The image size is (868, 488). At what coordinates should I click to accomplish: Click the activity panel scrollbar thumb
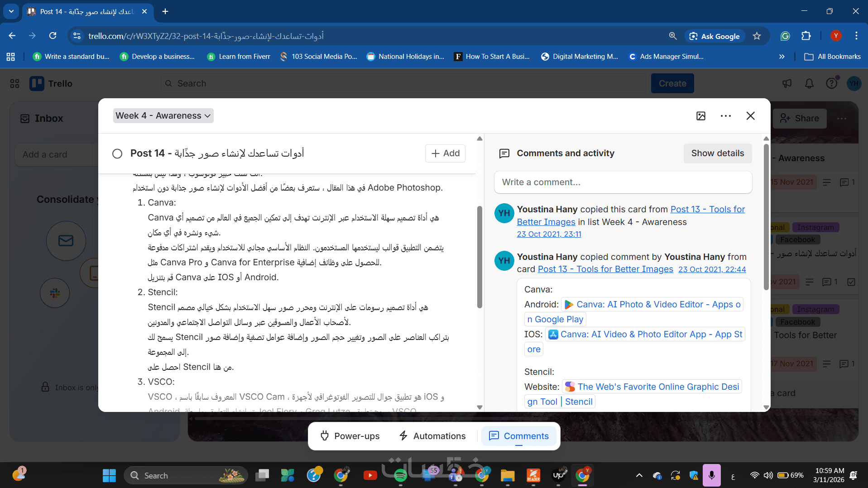pos(766,216)
